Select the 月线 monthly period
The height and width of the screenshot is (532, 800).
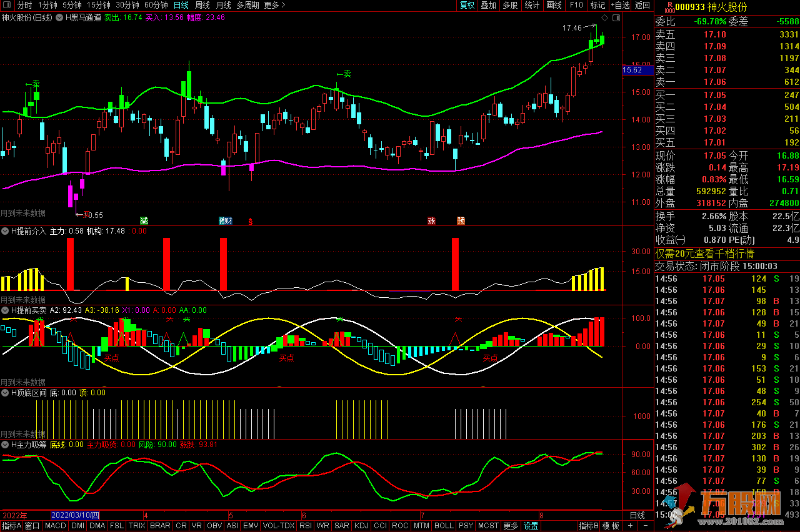pos(224,5)
